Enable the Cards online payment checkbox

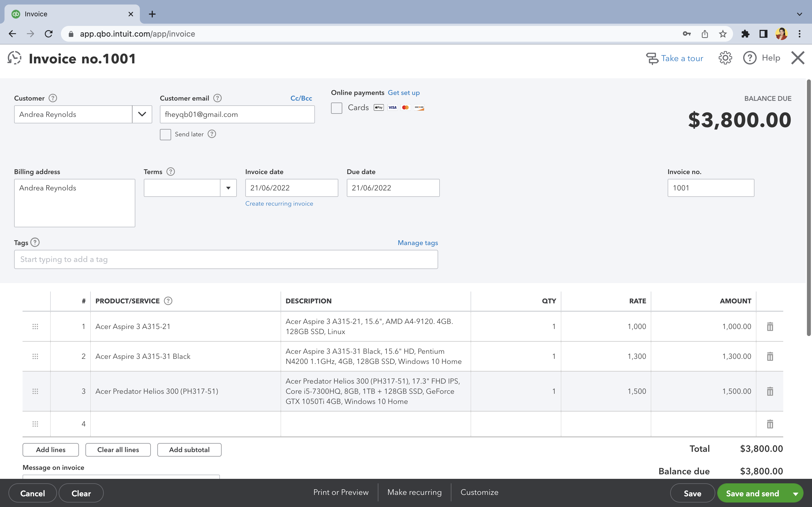coord(337,108)
